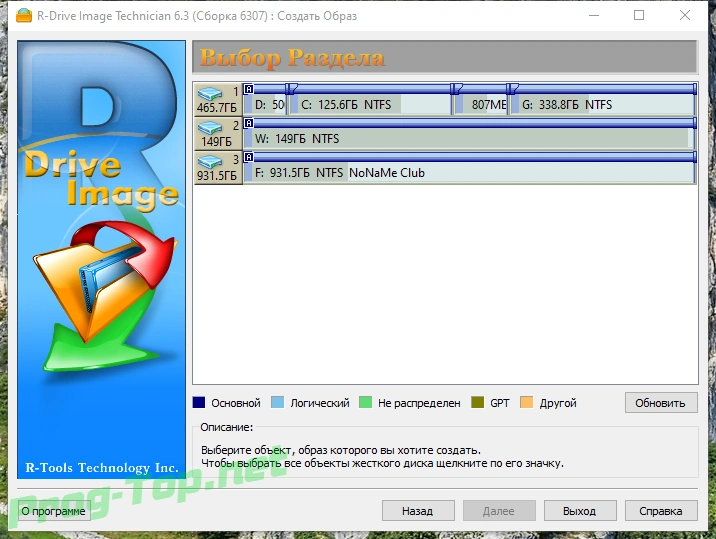Minimize the R-Drive Image window
The image size is (716, 539).
click(594, 16)
